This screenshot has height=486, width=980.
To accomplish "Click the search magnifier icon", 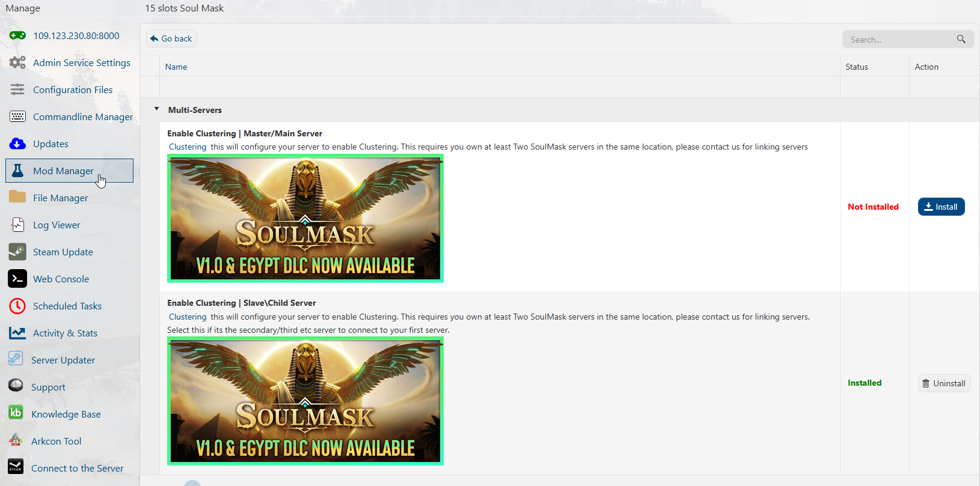I will tap(961, 39).
